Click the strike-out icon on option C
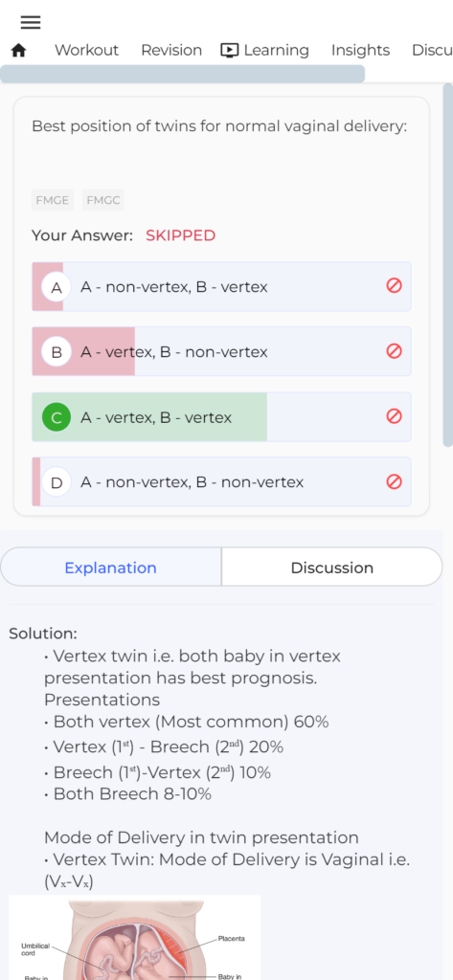Screen dimensions: 453x980 coord(394,415)
